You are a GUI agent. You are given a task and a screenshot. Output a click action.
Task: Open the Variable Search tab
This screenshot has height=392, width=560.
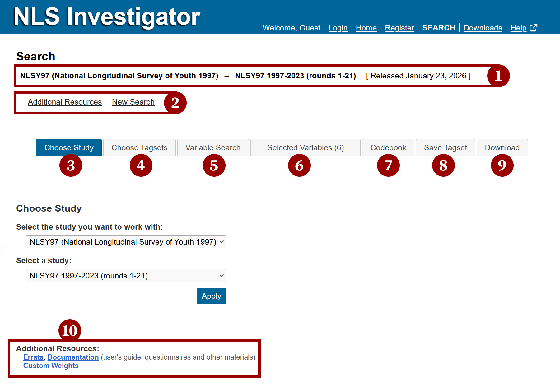click(x=213, y=147)
